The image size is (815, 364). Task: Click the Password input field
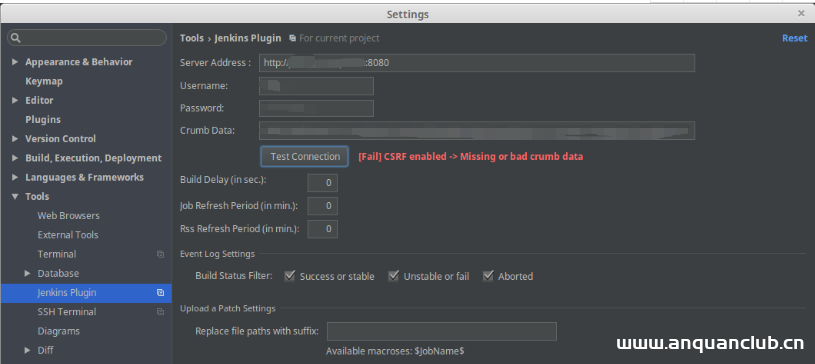[316, 108]
